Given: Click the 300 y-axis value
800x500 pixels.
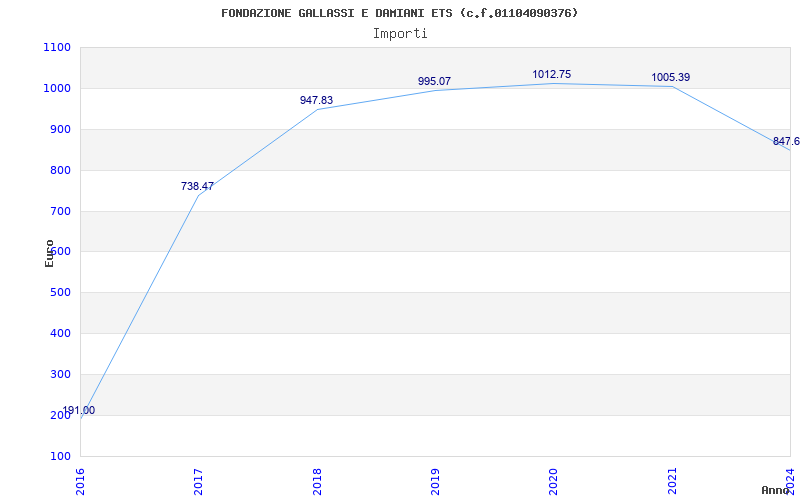Looking at the screenshot, I should [x=60, y=374].
